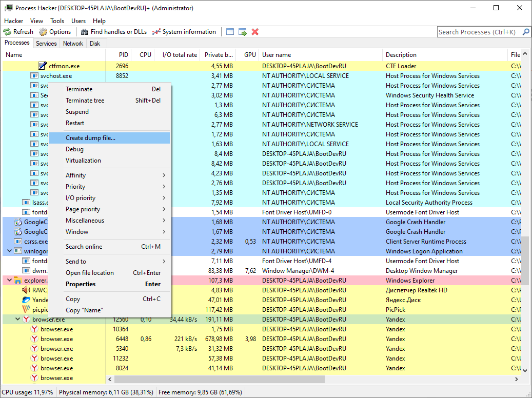This screenshot has width=532, height=398.
Task: Sort by the Name column header
Action: coord(54,55)
